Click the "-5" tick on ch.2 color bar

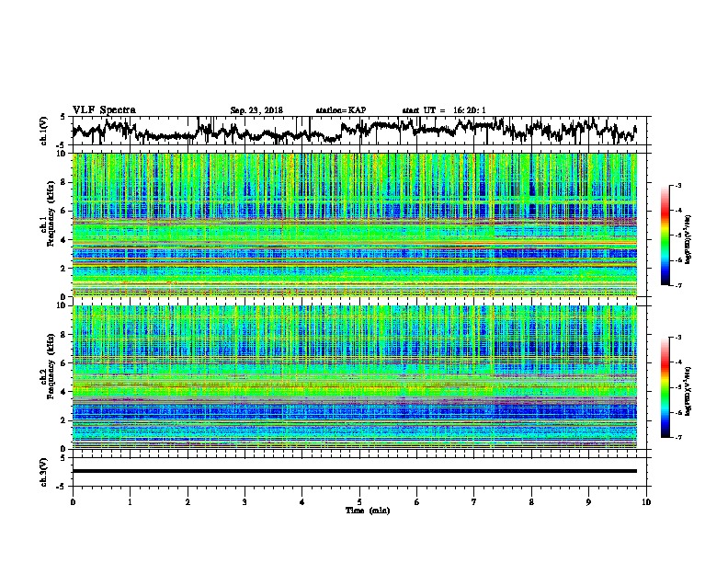677,387
